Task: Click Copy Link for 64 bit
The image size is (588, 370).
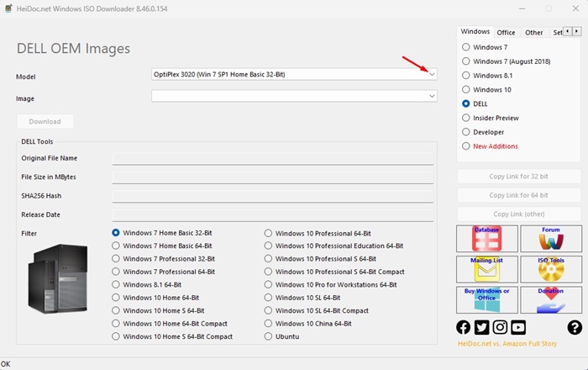Action: pyautogui.click(x=518, y=195)
